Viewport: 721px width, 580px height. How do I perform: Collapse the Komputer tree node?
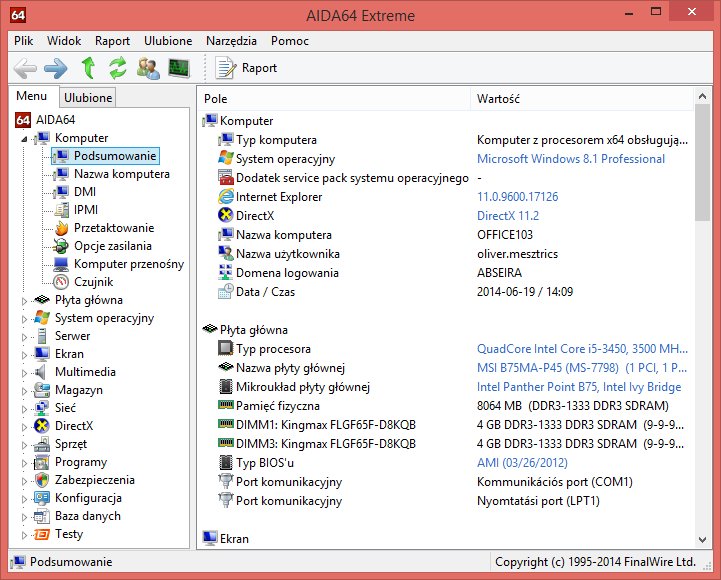click(24, 138)
